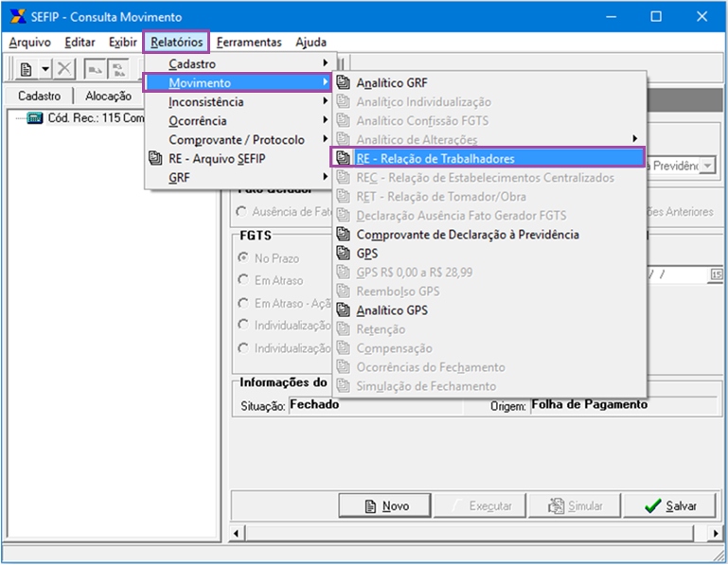Open the Arquivo menu
The width and height of the screenshot is (728, 565).
(x=29, y=43)
